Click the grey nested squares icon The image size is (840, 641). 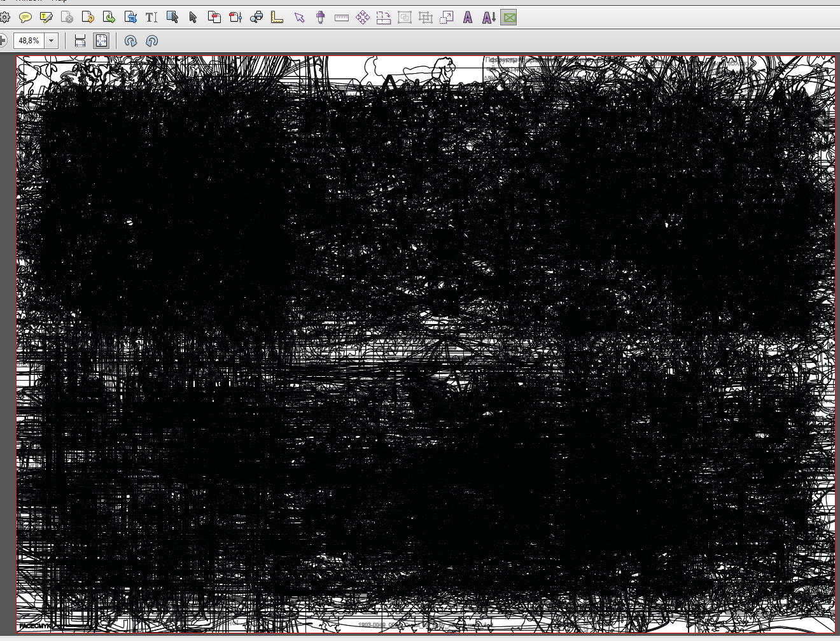405,18
